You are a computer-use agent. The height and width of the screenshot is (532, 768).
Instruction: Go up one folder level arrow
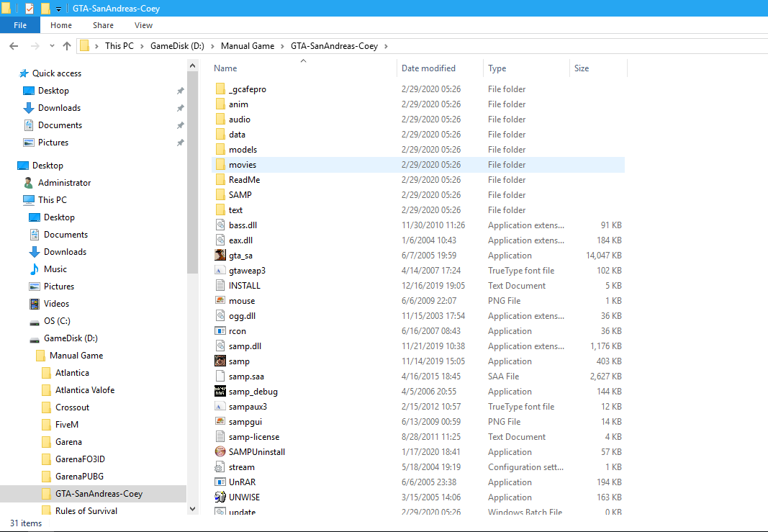tap(67, 46)
